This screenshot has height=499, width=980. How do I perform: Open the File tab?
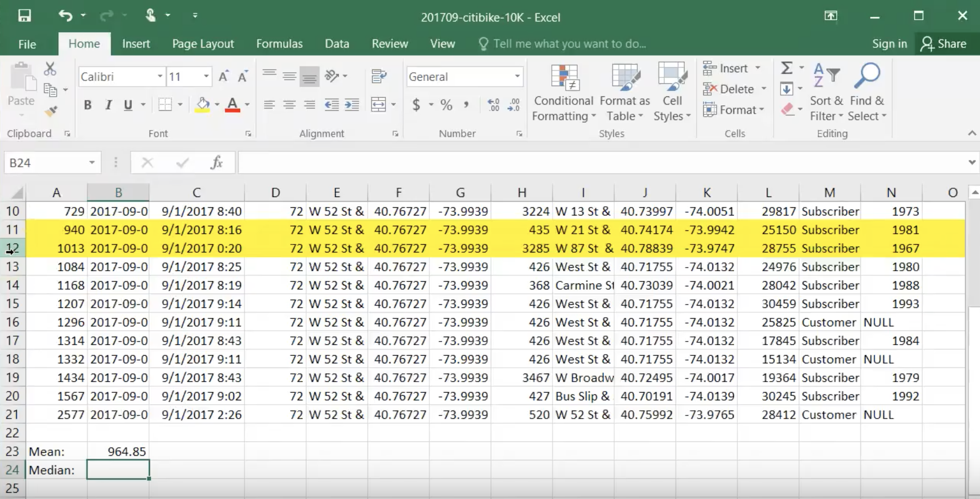tap(27, 44)
